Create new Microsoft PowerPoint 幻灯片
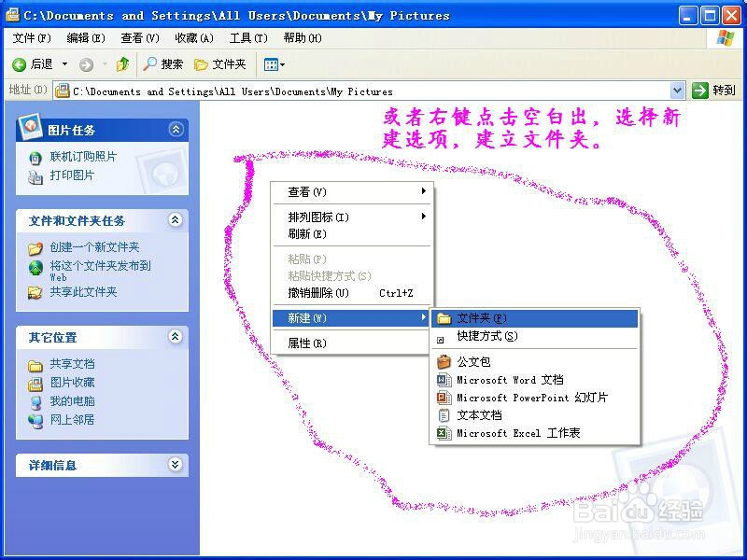The image size is (747, 560). coord(534,398)
